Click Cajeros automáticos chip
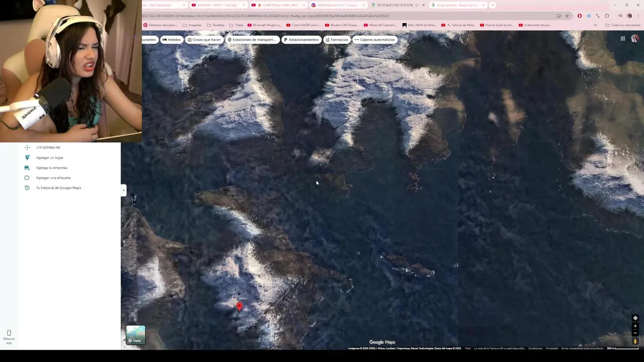Screen dimensions: 644x362 pyautogui.click(x=374, y=40)
